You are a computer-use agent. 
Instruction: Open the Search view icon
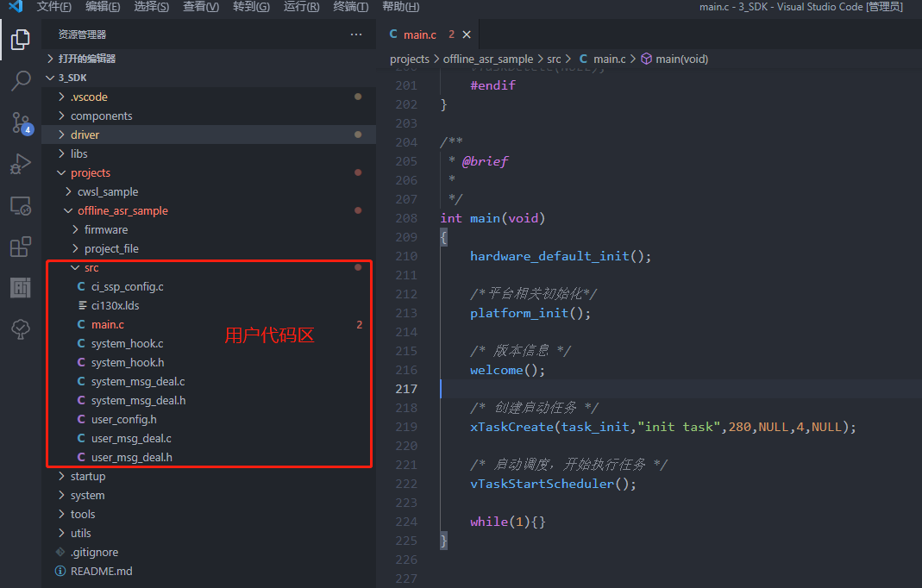[20, 81]
